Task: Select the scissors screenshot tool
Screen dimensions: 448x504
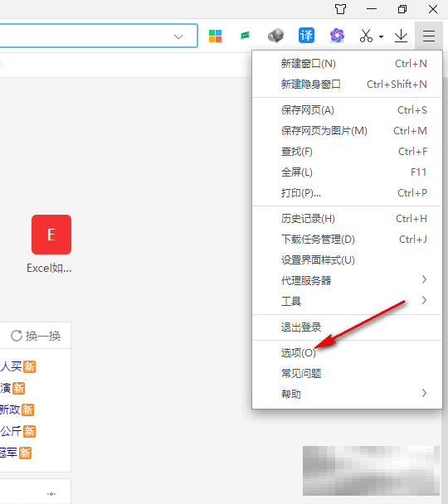Action: click(x=366, y=36)
